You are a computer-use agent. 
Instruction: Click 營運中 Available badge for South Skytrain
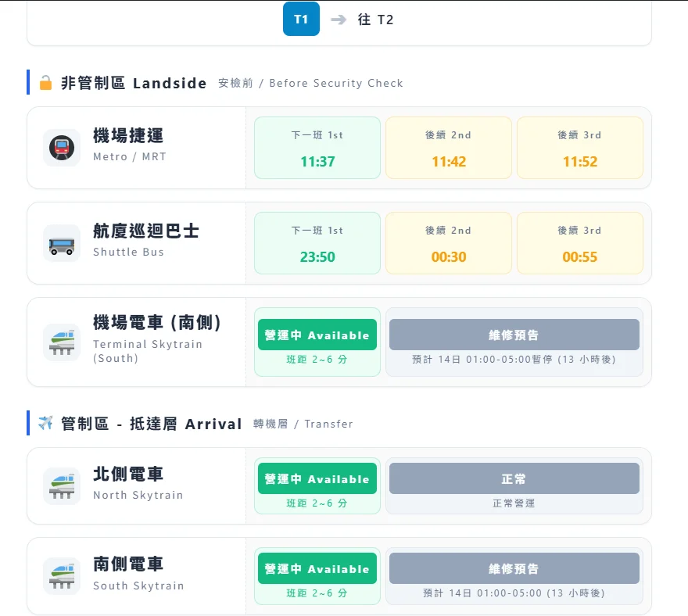point(317,568)
